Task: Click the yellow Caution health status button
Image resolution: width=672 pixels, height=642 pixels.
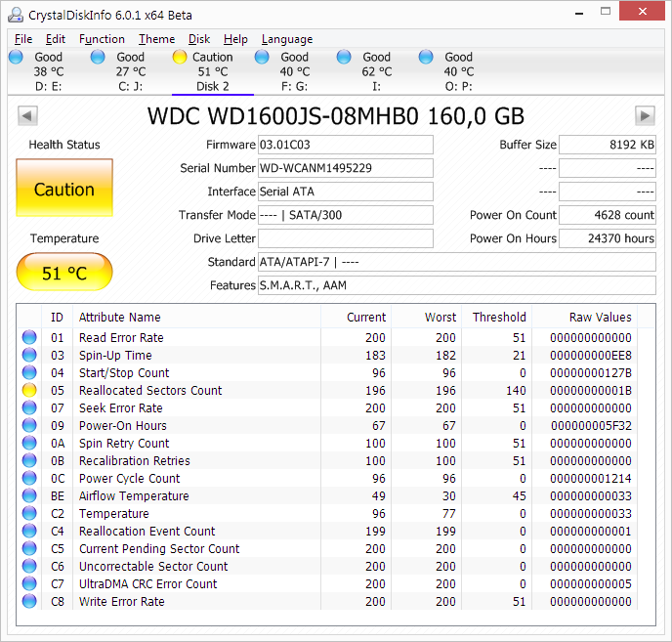Action: pyautogui.click(x=64, y=188)
